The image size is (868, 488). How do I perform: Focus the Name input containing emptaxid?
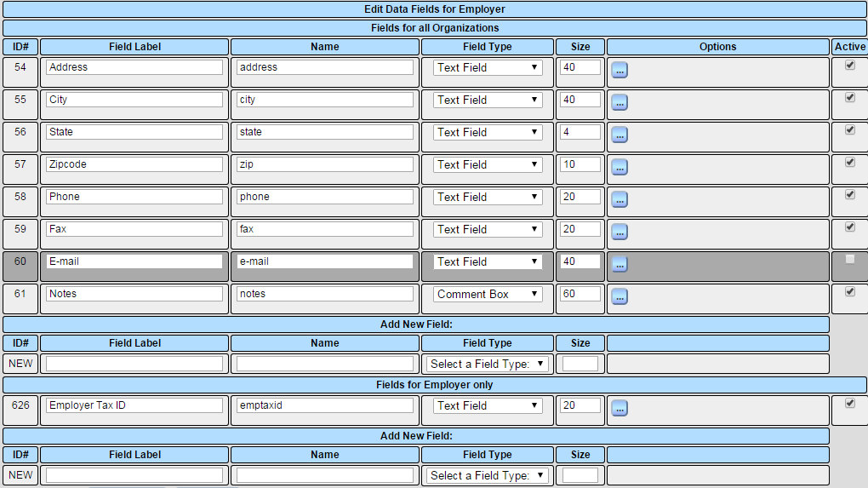[x=325, y=406]
